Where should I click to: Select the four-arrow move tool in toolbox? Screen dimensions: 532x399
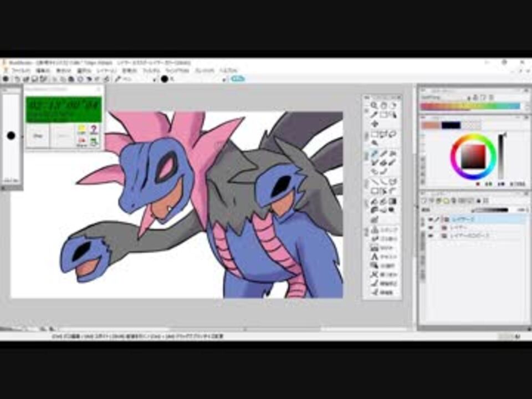(375, 124)
